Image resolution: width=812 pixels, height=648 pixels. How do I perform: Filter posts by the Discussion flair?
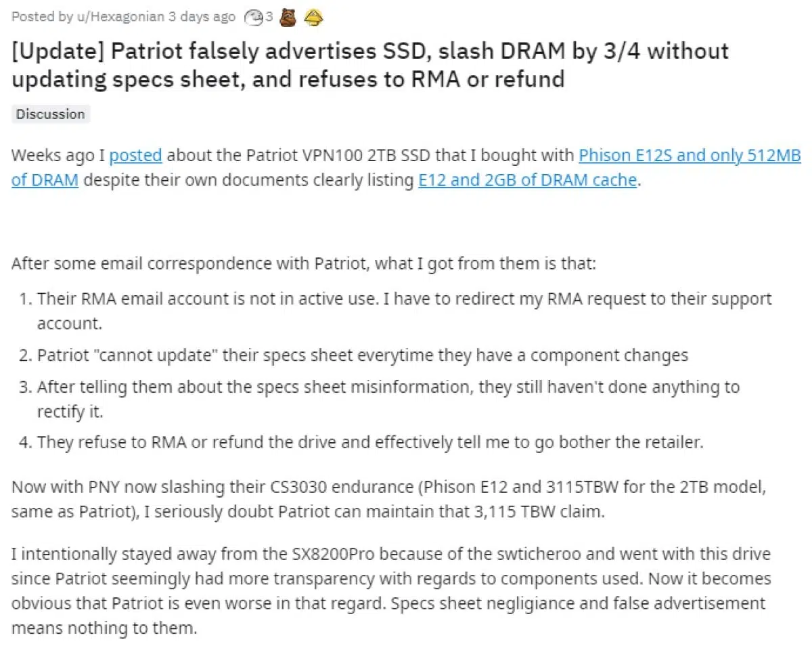(51, 114)
